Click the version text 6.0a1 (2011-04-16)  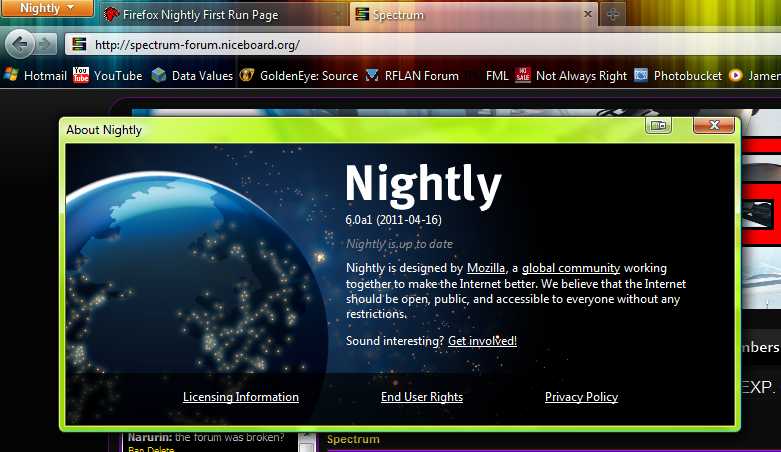[x=393, y=220]
